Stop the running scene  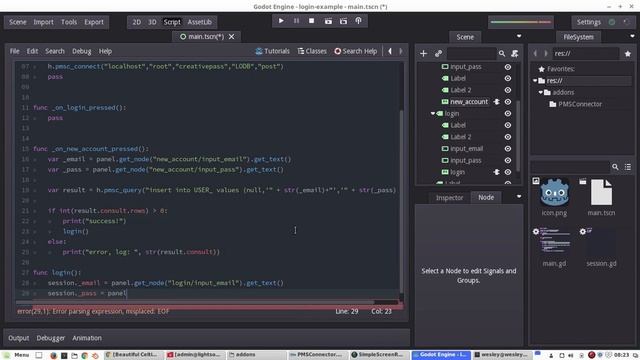tap(311, 21)
